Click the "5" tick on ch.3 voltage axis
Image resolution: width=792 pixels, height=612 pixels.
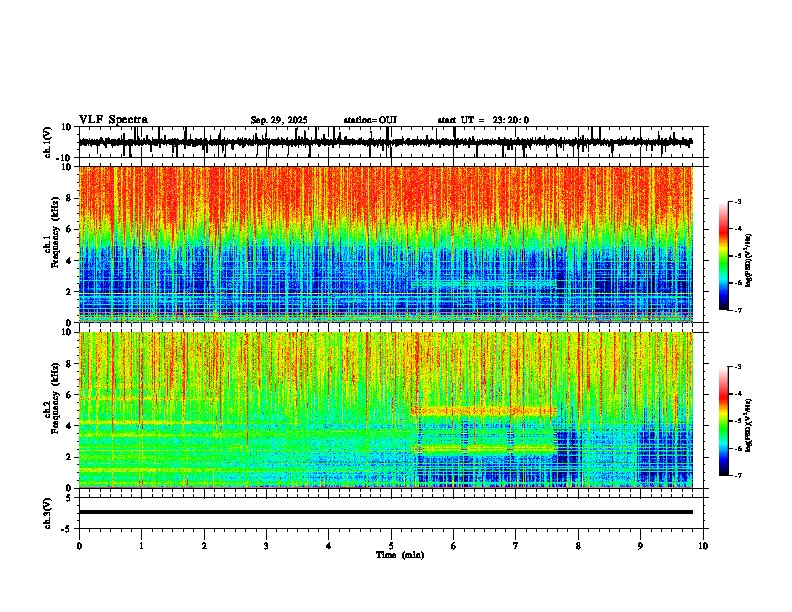point(70,498)
